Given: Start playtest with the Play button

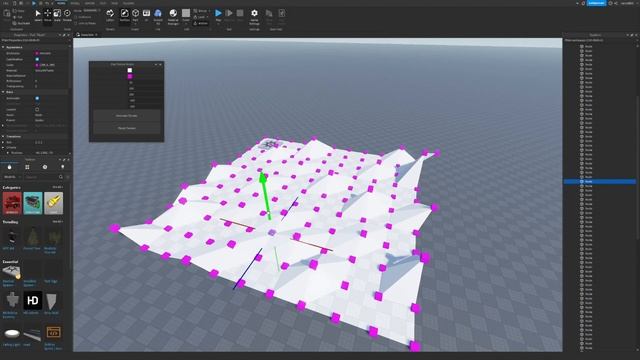Looking at the screenshot, I should (x=218, y=15).
